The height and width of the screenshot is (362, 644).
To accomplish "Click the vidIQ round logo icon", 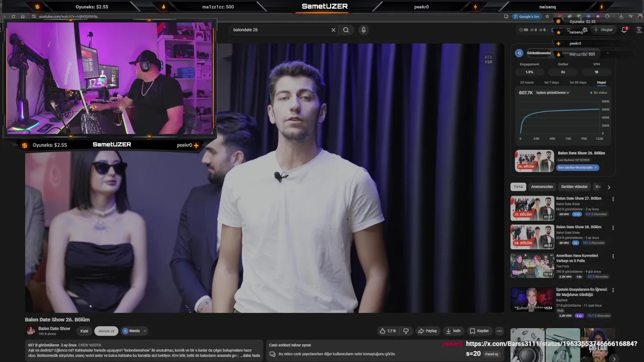I will [519, 53].
